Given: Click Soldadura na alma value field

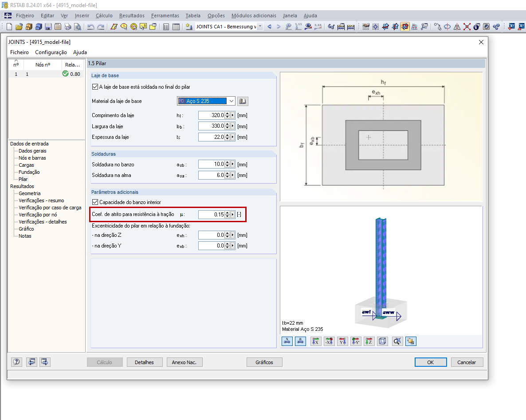Looking at the screenshot, I should tap(211, 175).
